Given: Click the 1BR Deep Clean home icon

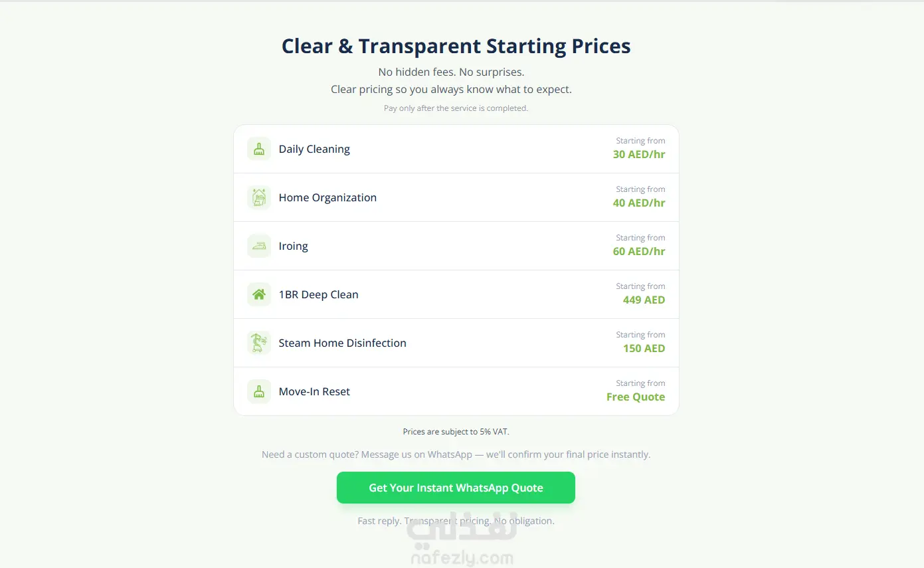Looking at the screenshot, I should (x=259, y=294).
